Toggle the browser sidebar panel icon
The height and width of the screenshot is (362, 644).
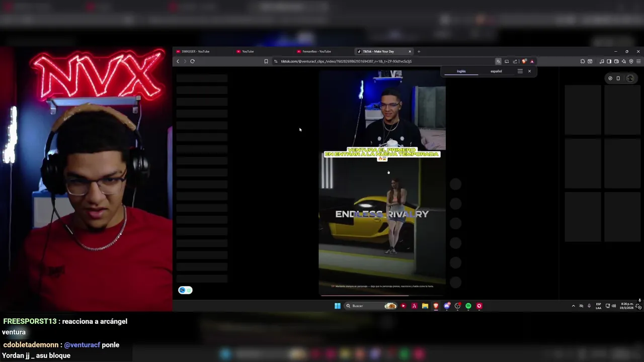[609, 61]
